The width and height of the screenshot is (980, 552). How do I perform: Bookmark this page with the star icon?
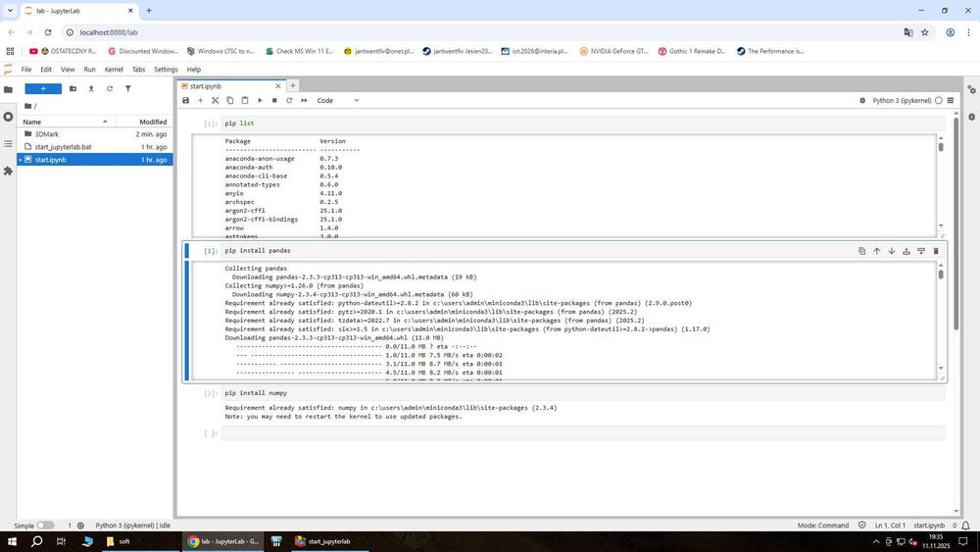[x=925, y=32]
